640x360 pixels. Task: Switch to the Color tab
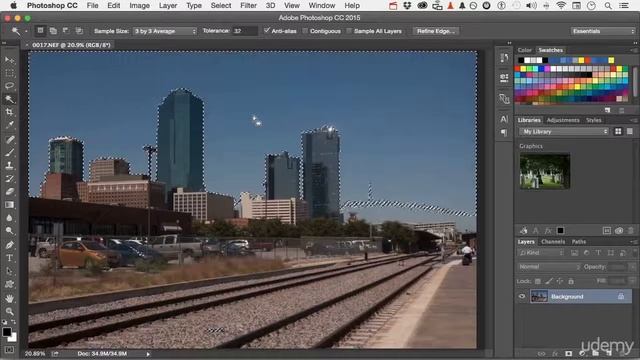point(524,50)
